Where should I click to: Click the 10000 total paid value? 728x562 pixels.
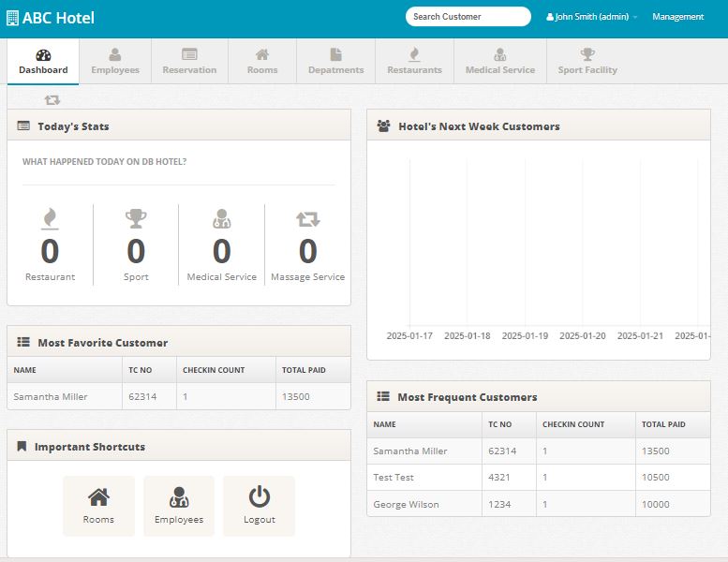coord(656,505)
